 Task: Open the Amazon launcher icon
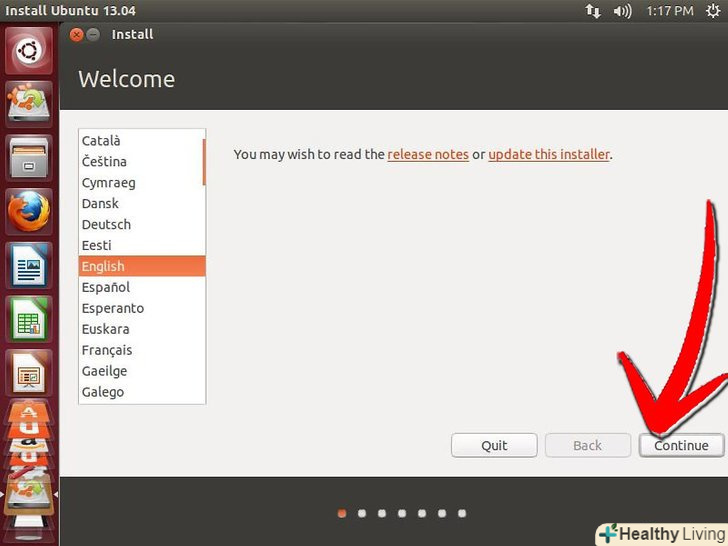[x=29, y=443]
